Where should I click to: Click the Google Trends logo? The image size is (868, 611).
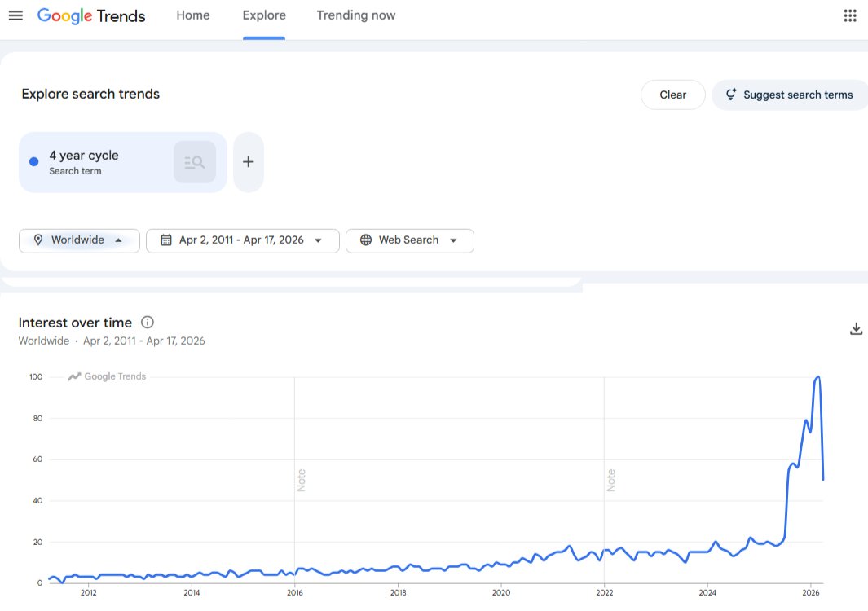tap(91, 15)
